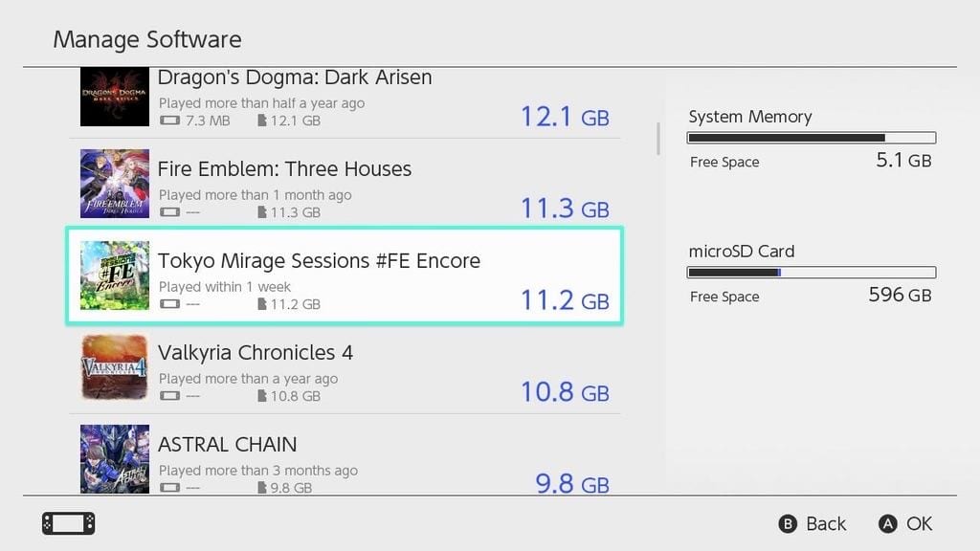Screen dimensions: 980x551
Task: Click the microSD Card usage bar
Action: tap(812, 273)
